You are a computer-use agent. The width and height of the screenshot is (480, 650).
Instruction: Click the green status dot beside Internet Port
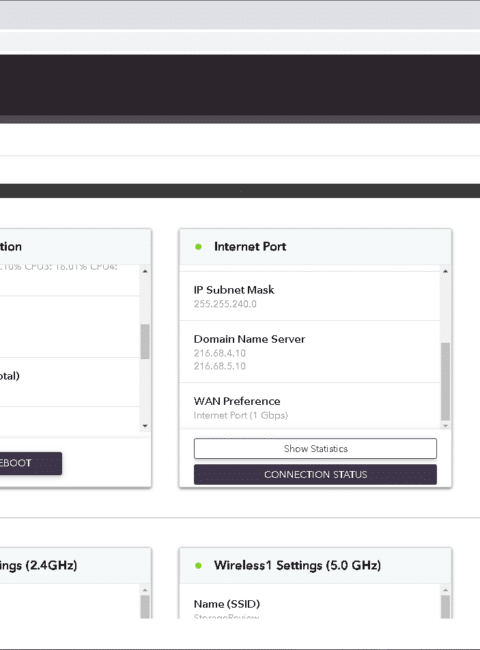(x=198, y=247)
